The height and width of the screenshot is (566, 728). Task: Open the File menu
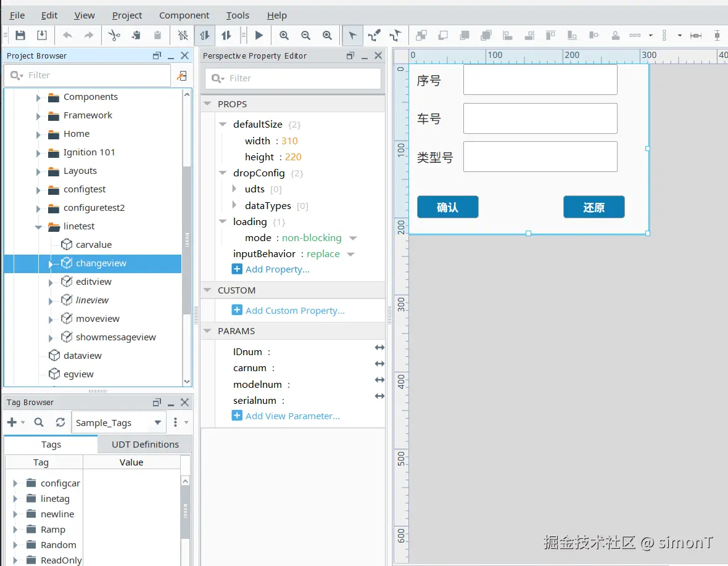click(17, 15)
